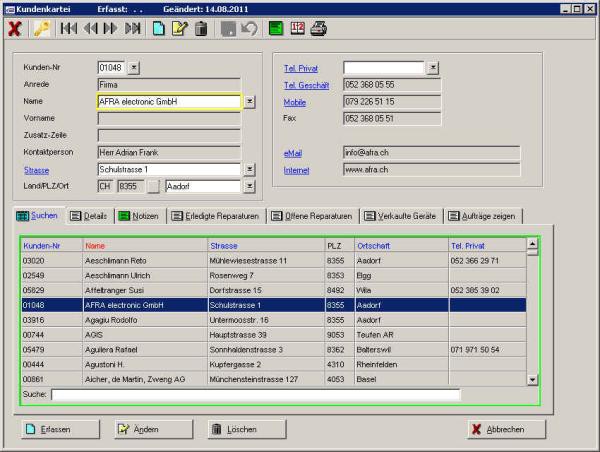Click the yellow key icon in toolbar

coord(41,29)
